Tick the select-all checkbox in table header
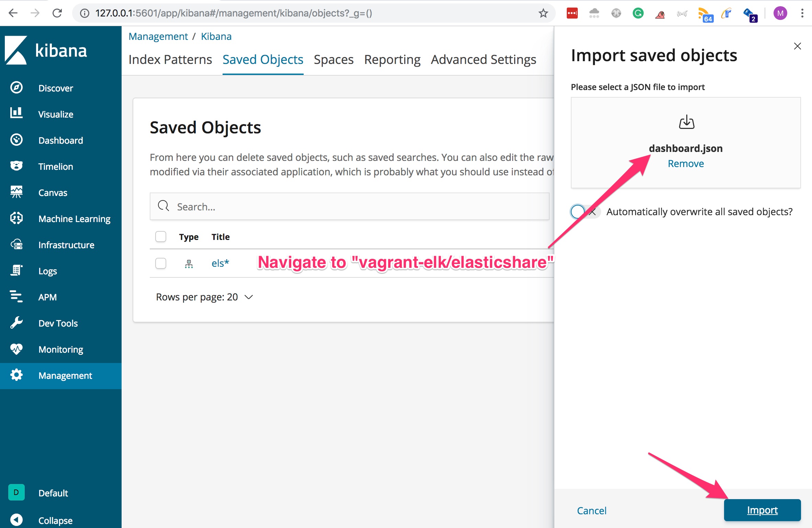The height and width of the screenshot is (528, 812). click(x=161, y=236)
